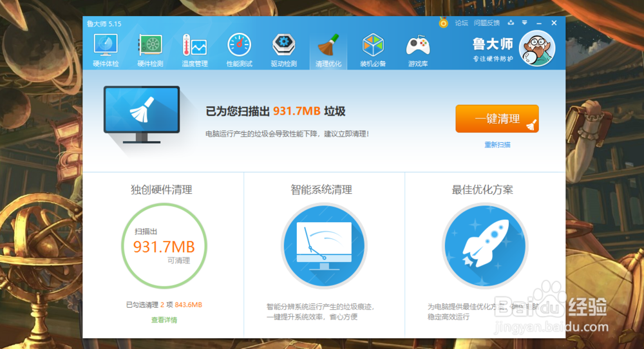This screenshot has width=644, height=349.
Task: Click the 一键清理 one-click clean button
Action: [497, 118]
